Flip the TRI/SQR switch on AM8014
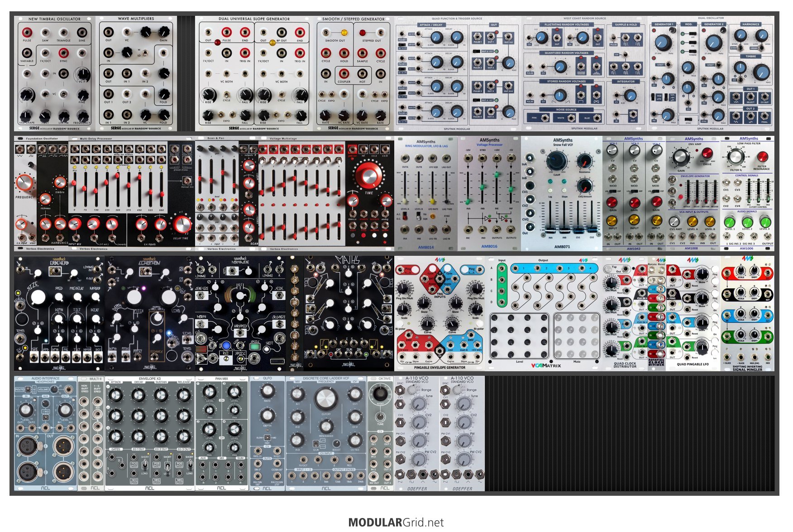 tap(419, 216)
